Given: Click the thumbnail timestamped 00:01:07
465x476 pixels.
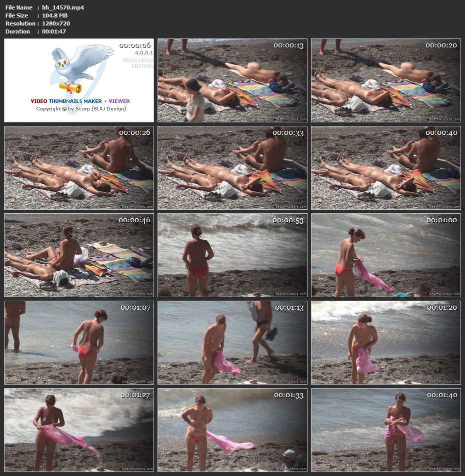Looking at the screenshot, I should [x=79, y=343].
